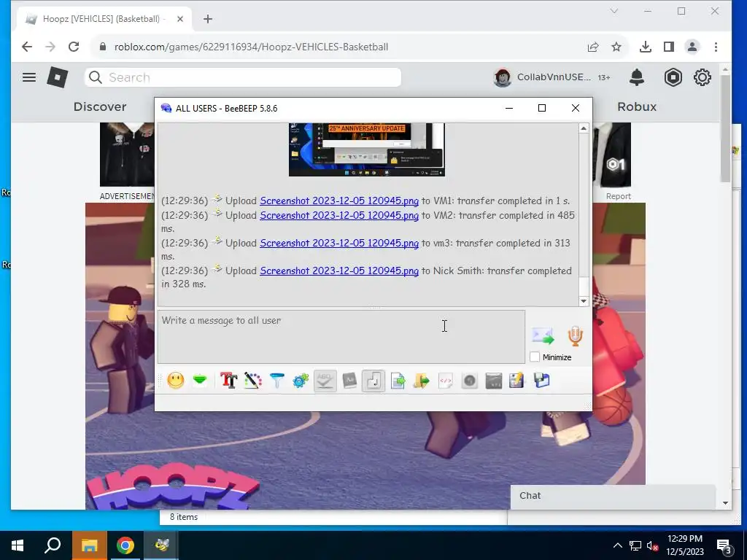The height and width of the screenshot is (560, 747).
Task: Choose the chat text color tool
Action: 253,381
